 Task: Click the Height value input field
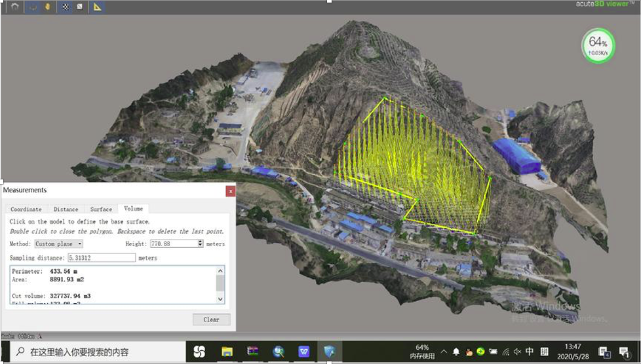tap(174, 244)
